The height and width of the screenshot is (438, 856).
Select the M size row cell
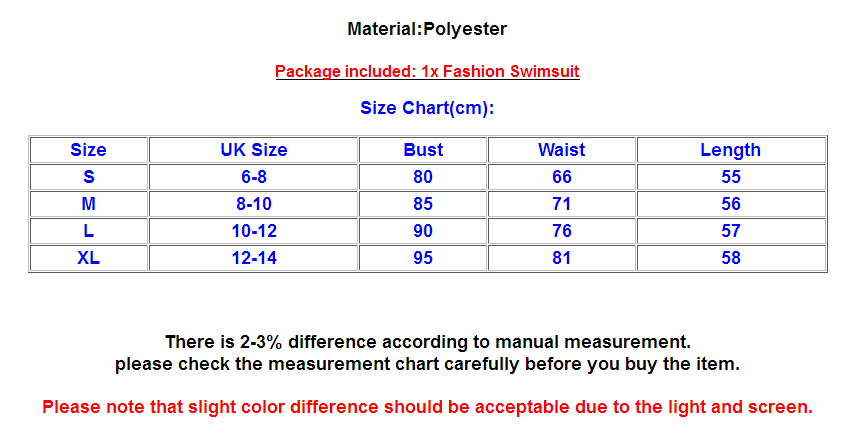tap(88, 204)
